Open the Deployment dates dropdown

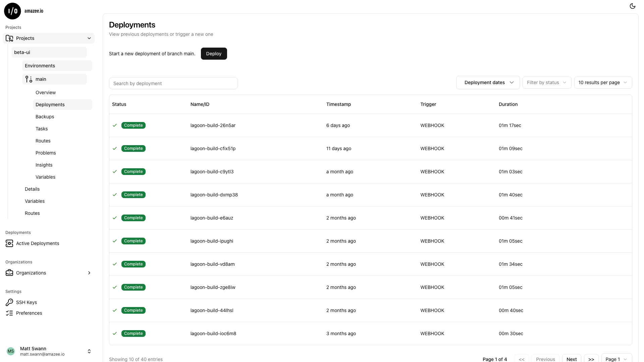488,82
